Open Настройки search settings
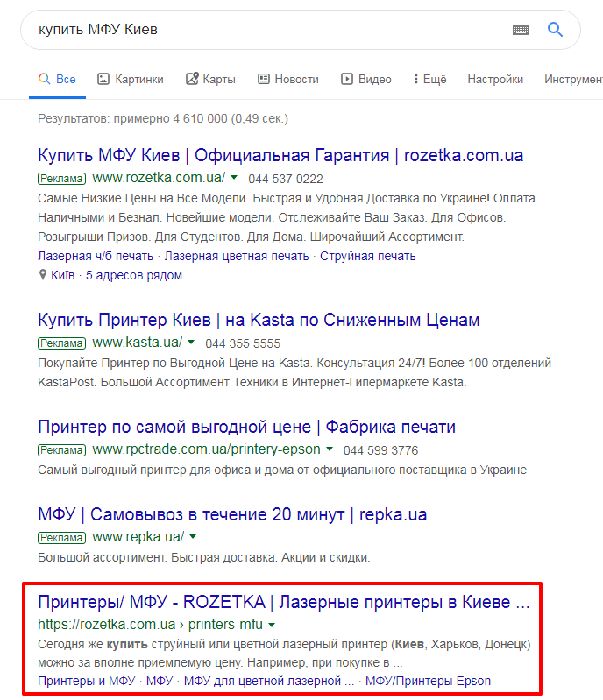Image resolution: width=603 pixels, height=700 pixels. [495, 80]
